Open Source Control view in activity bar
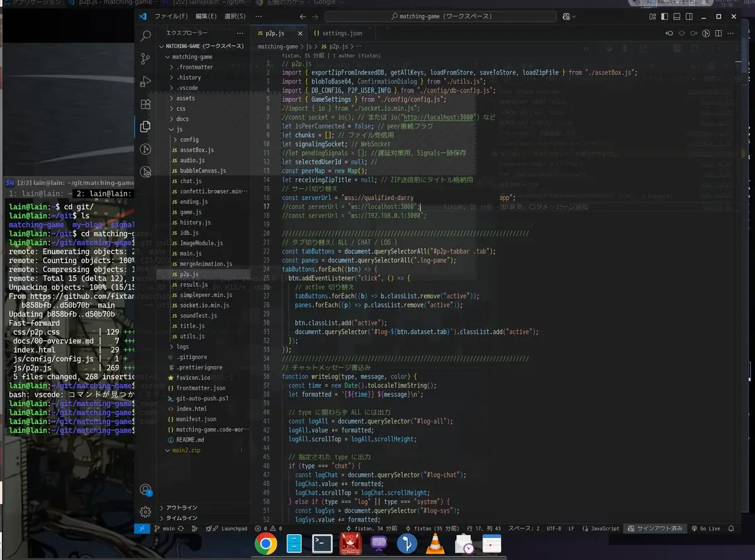Viewport: 755px width, 560px height. pyautogui.click(x=145, y=59)
